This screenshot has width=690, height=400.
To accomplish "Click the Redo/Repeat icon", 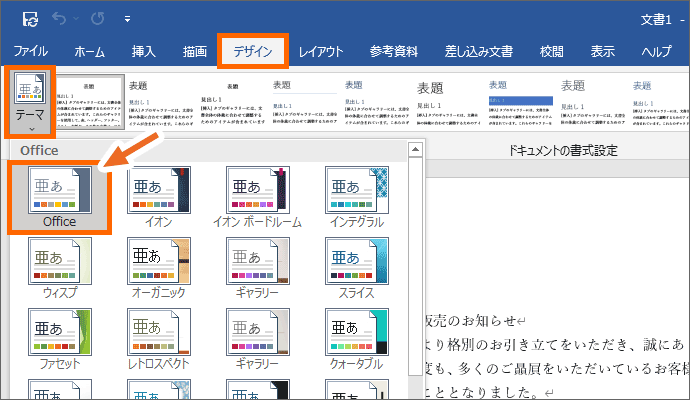I will coord(98,18).
